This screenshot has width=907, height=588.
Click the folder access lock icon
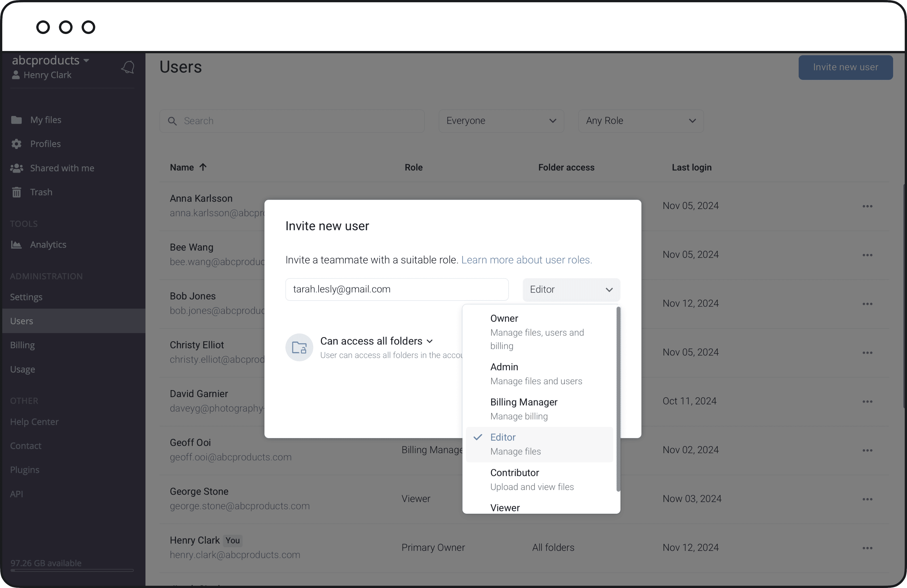[x=299, y=347]
